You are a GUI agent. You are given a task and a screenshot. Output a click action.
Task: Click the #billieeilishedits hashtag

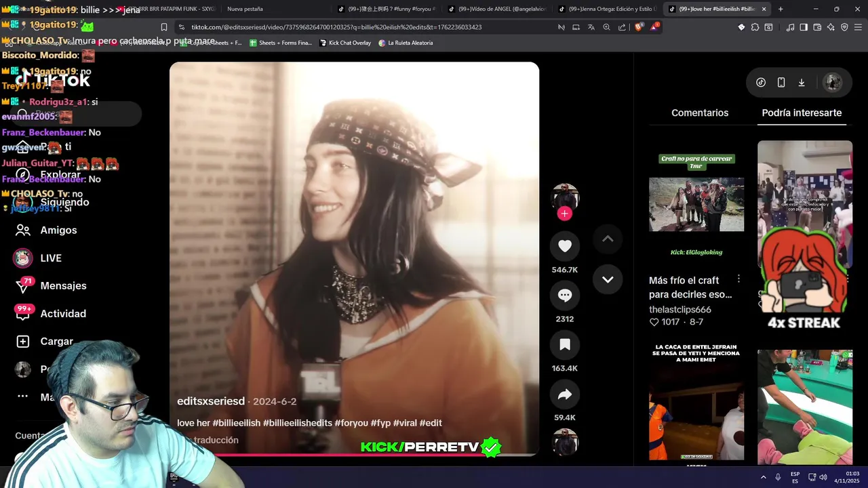[x=298, y=423]
